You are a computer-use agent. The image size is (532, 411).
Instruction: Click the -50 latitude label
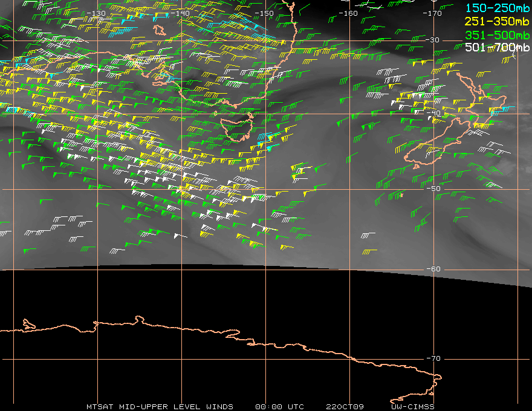tap(434, 189)
